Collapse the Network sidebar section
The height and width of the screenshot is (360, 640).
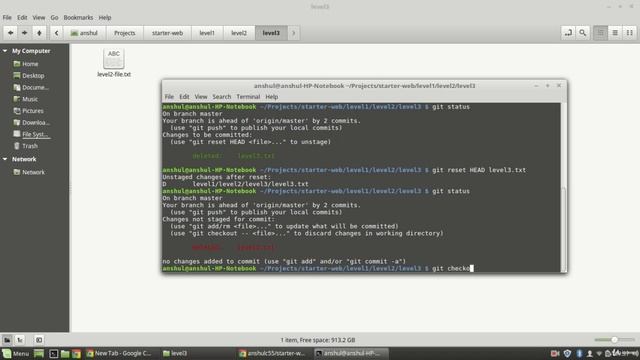(5, 159)
